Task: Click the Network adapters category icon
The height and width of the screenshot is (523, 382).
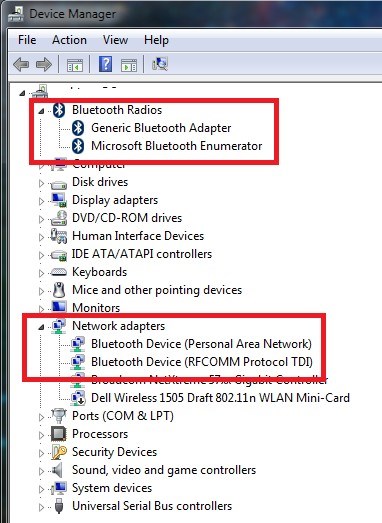Action: (59, 326)
